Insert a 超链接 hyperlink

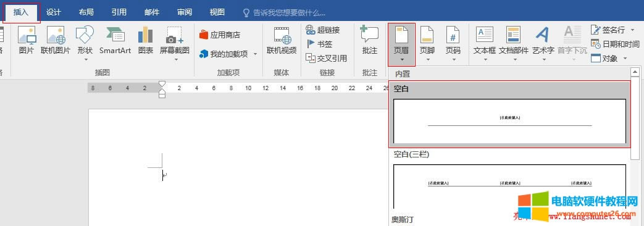click(x=323, y=30)
